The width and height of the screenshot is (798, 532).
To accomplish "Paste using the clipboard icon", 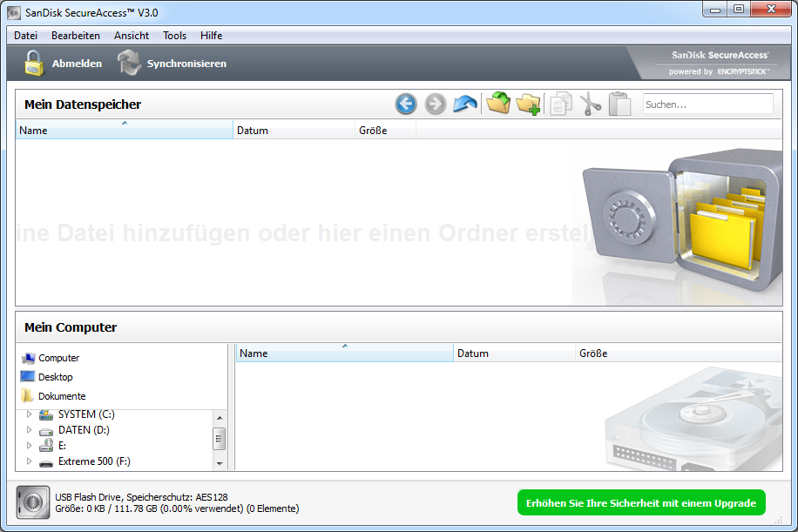I will pyautogui.click(x=620, y=104).
